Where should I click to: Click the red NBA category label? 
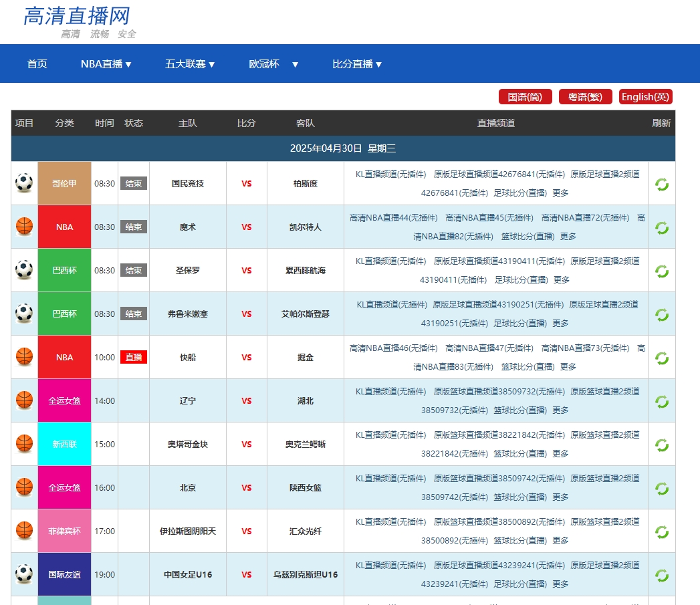click(64, 227)
